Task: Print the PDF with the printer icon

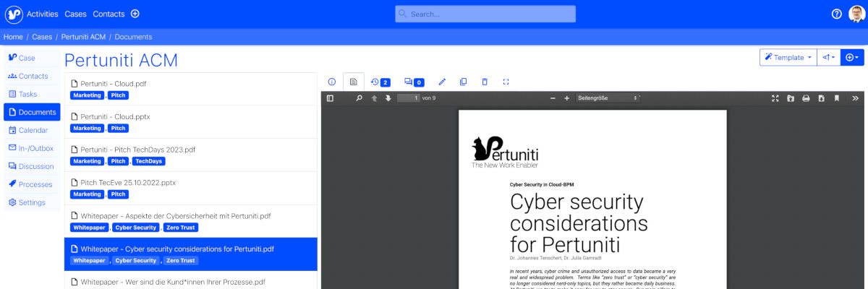Action: (x=806, y=98)
